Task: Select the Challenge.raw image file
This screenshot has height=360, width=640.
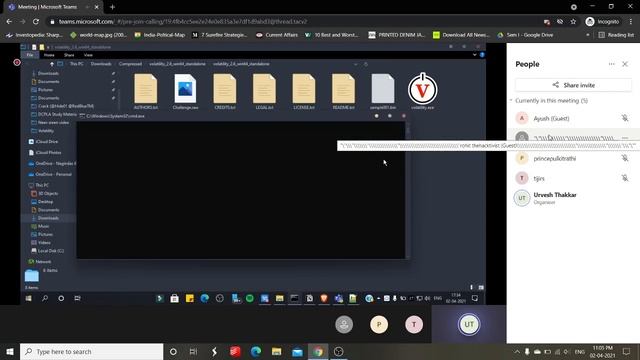Action: (185, 91)
